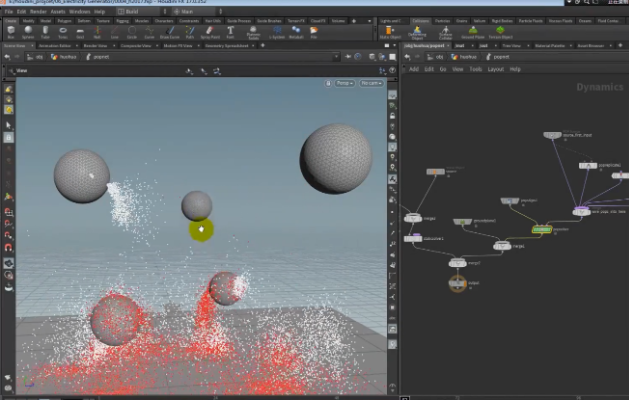This screenshot has width=629, height=400.
Task: Select the Sphere shelf tool
Action: pos(27,33)
